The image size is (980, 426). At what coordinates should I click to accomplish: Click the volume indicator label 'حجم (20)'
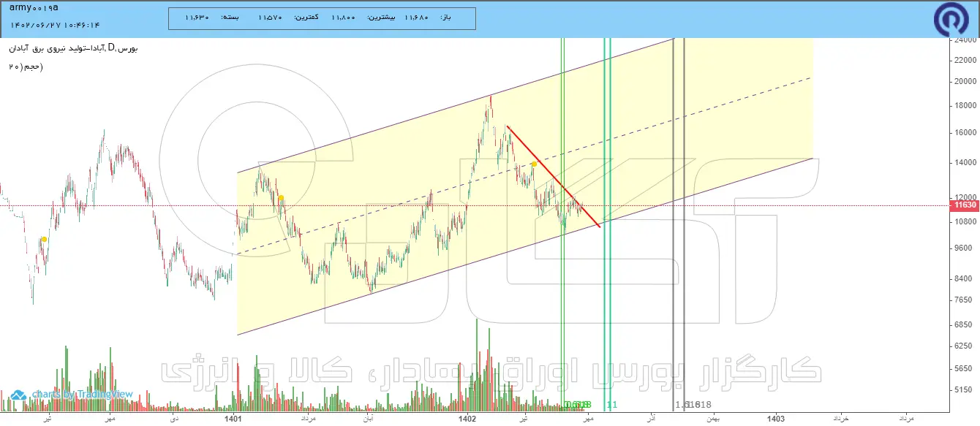click(26, 67)
